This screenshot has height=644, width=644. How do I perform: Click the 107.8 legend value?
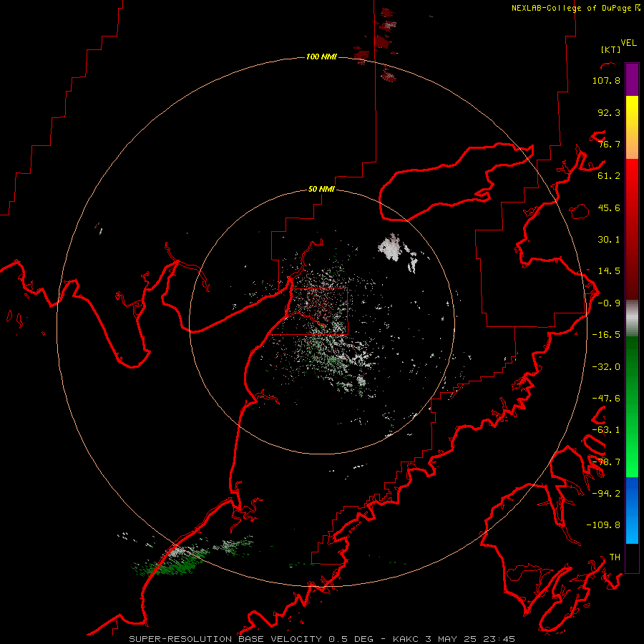tap(606, 80)
